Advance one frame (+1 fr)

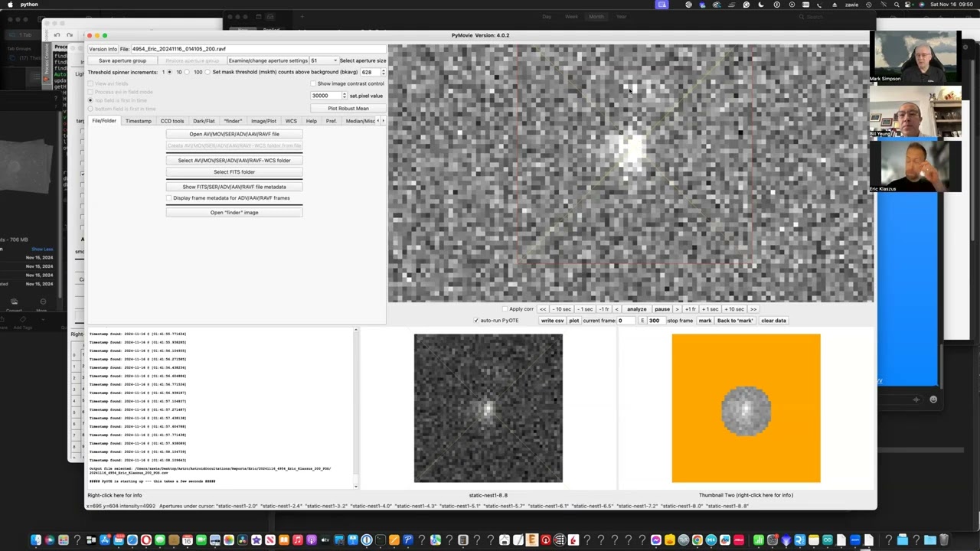[690, 309]
